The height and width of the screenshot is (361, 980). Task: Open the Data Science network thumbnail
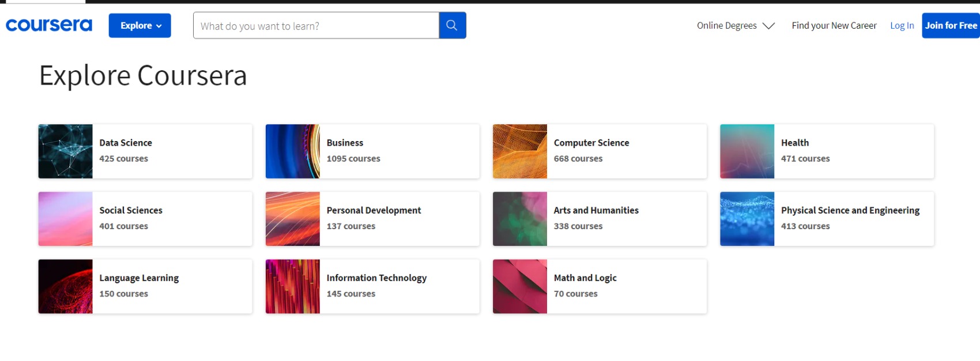(65, 151)
